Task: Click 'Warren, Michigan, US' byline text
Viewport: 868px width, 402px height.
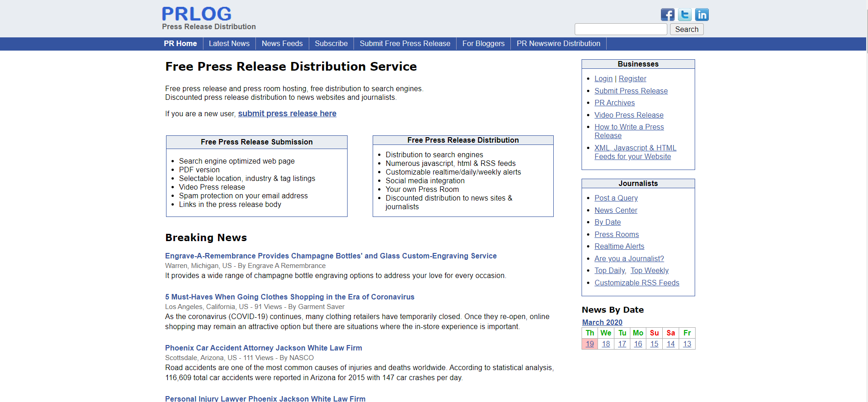Action: tap(198, 266)
